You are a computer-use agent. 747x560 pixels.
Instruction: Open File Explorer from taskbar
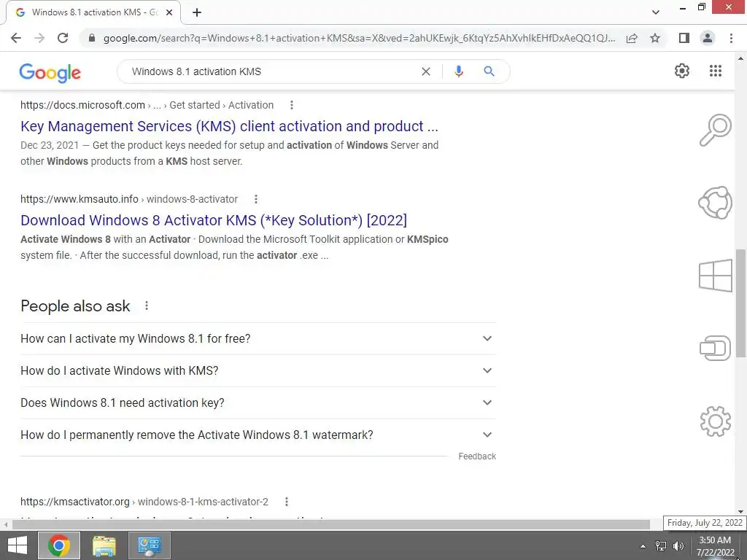click(104, 545)
